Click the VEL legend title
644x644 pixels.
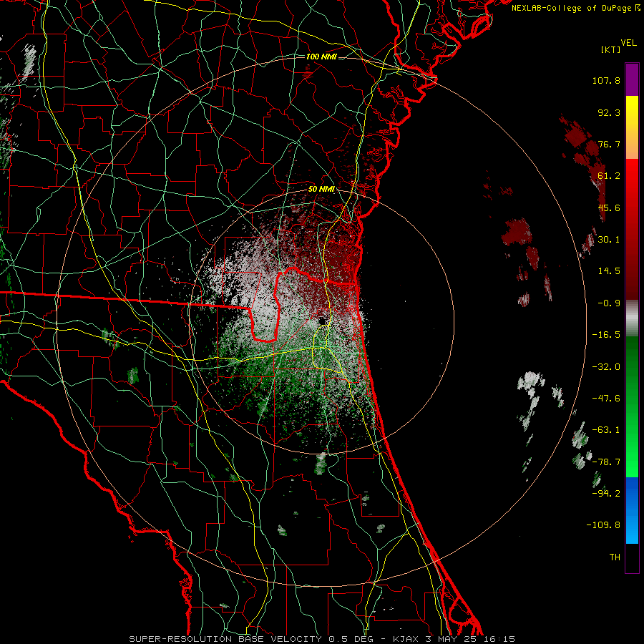point(628,43)
